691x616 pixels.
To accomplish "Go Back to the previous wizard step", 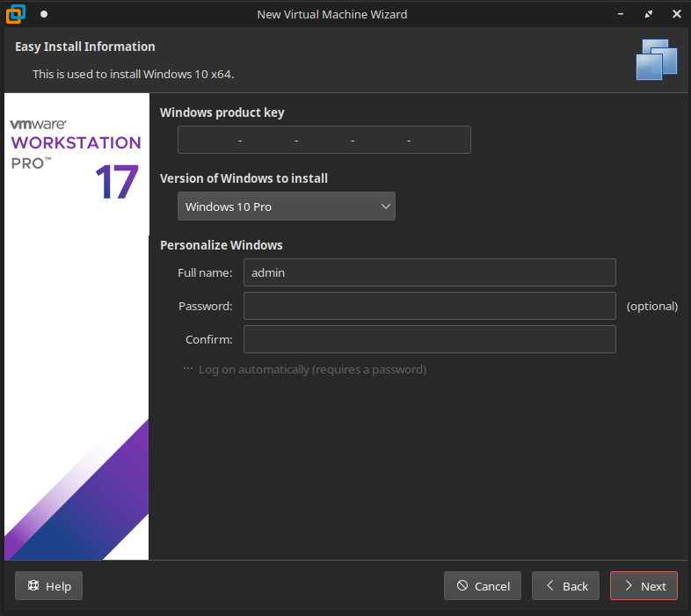I will [565, 586].
